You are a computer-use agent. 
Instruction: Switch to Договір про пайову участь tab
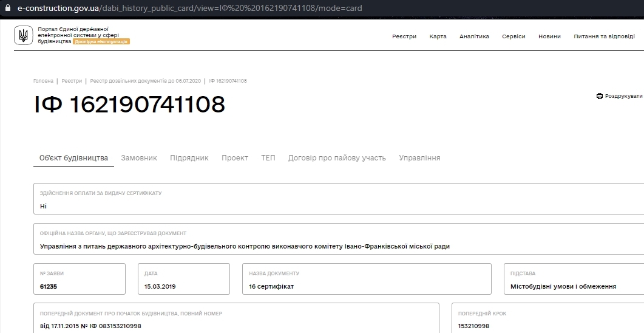pos(337,158)
